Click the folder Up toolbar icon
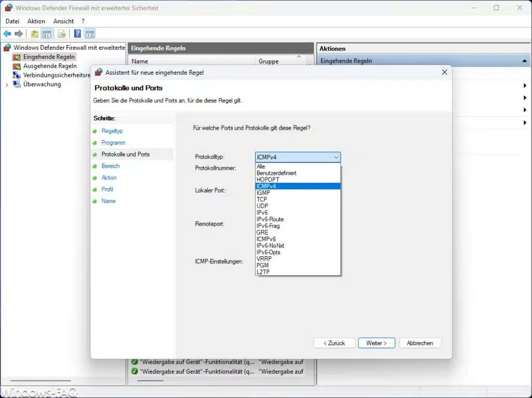 34,34
